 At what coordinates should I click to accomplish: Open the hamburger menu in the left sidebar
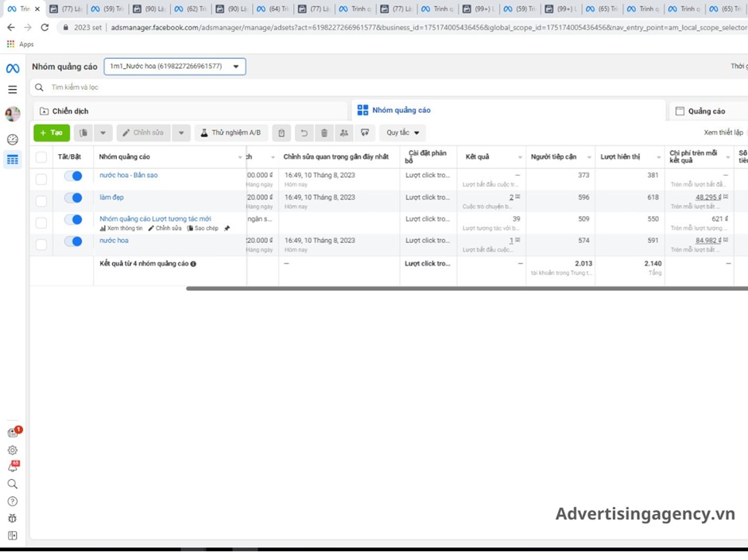(13, 90)
